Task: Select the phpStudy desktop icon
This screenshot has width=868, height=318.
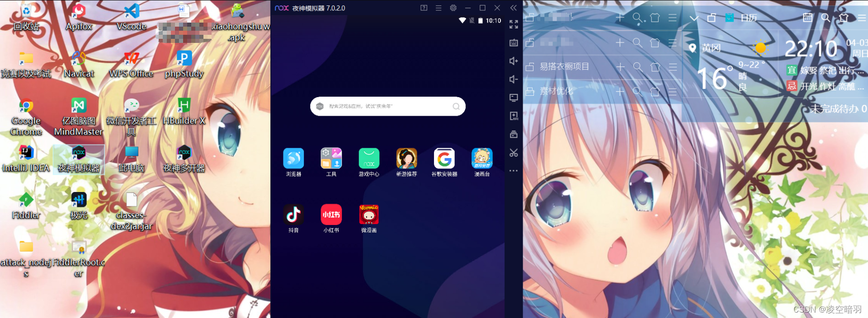Action: (x=184, y=64)
